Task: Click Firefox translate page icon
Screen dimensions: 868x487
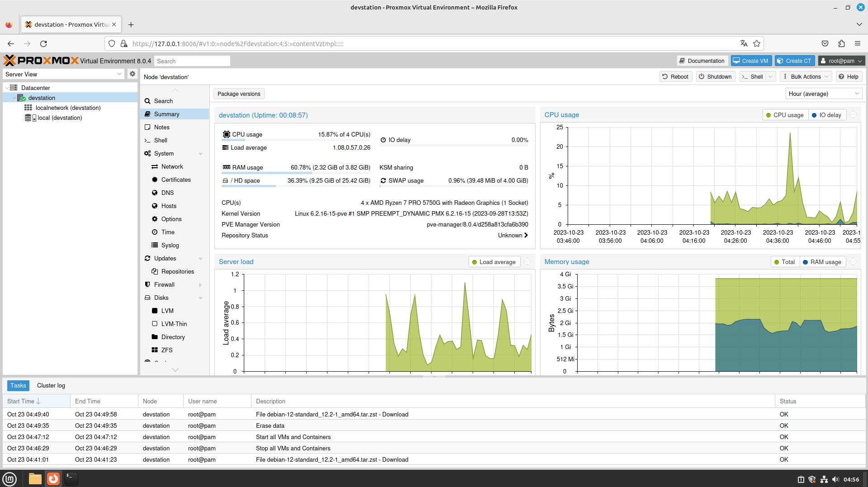Action: coord(744,43)
